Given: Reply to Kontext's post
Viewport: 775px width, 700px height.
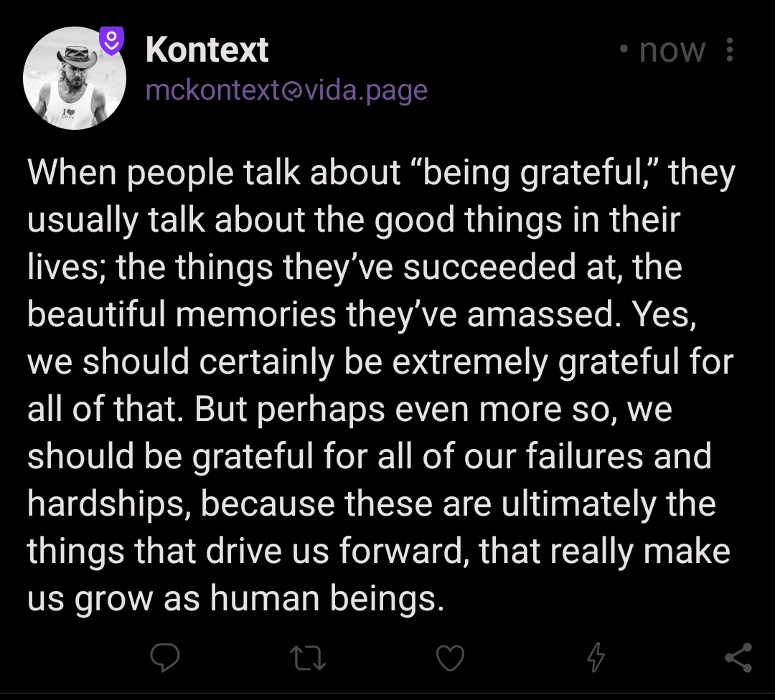Looking at the screenshot, I should [x=164, y=658].
